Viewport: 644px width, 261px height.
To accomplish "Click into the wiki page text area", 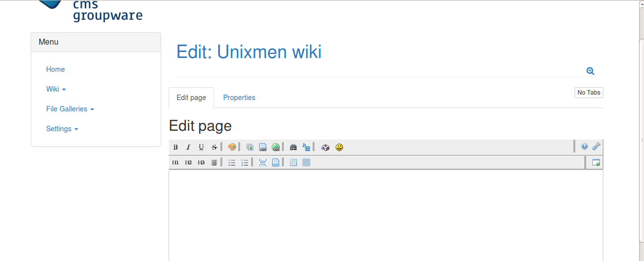I will pyautogui.click(x=386, y=215).
